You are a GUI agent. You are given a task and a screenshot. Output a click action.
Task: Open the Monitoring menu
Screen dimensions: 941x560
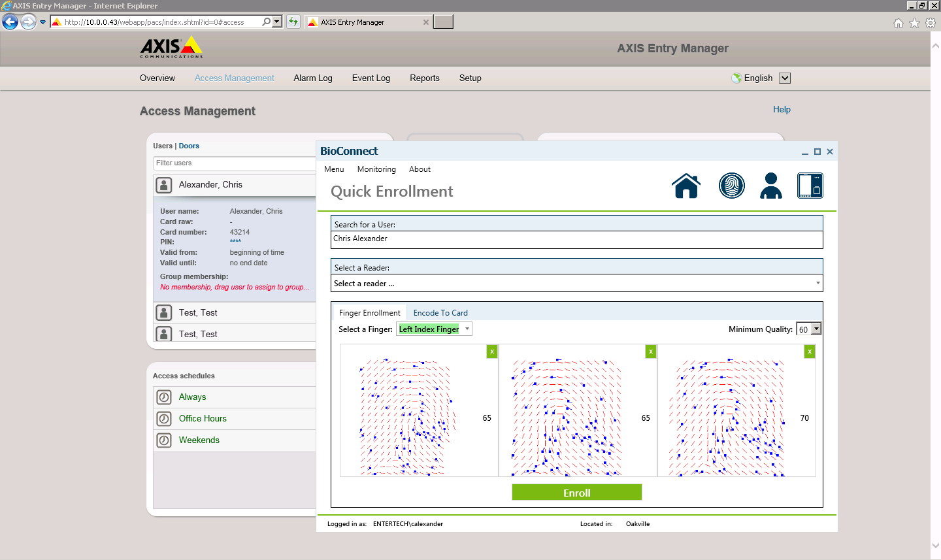376,169
